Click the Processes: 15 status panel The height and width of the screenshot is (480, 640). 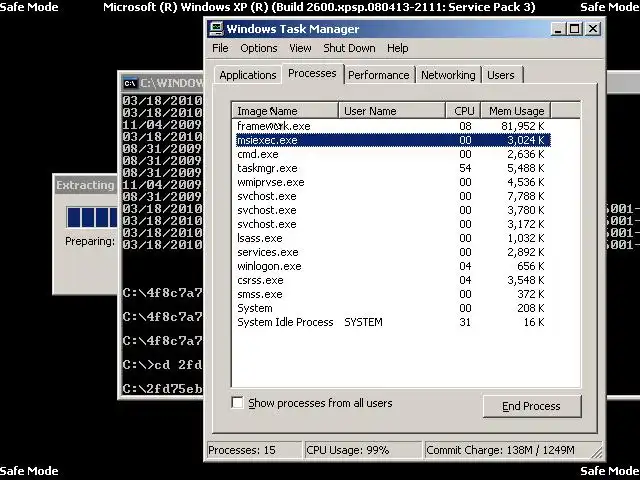click(x=254, y=450)
